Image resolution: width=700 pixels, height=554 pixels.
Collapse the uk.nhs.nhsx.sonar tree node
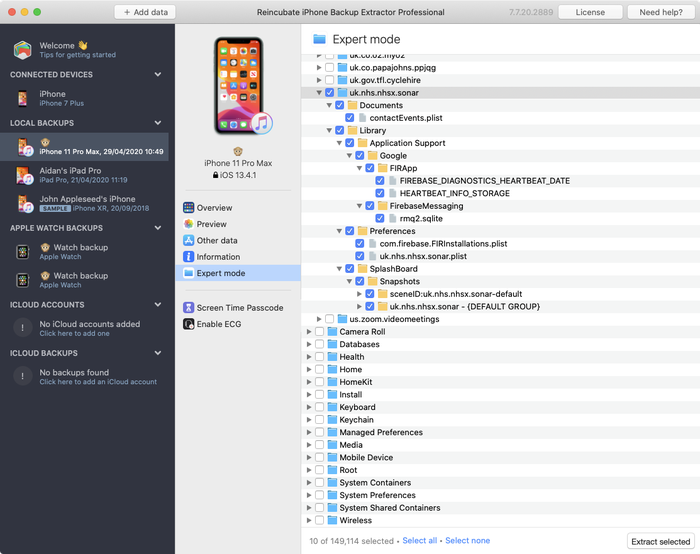tap(319, 93)
